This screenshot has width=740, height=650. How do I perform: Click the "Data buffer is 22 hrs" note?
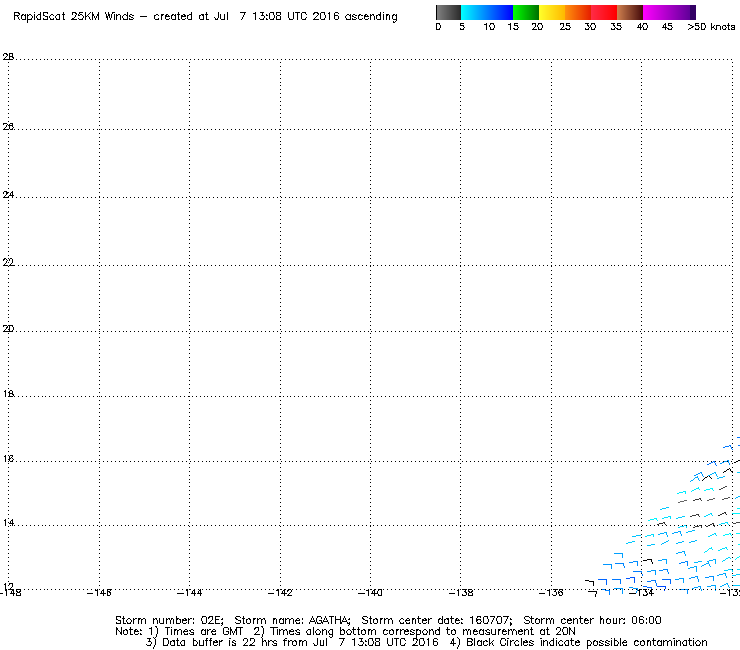pos(209,642)
